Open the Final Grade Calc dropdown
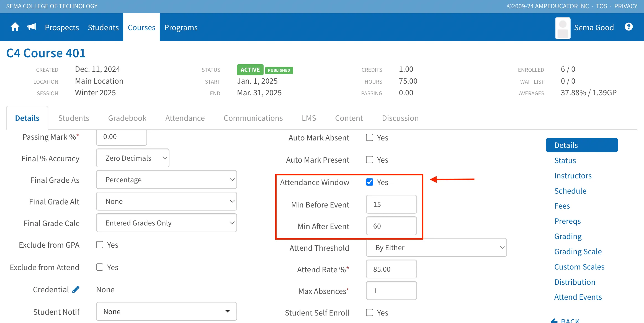Viewport: 644px width, 323px height. click(166, 223)
